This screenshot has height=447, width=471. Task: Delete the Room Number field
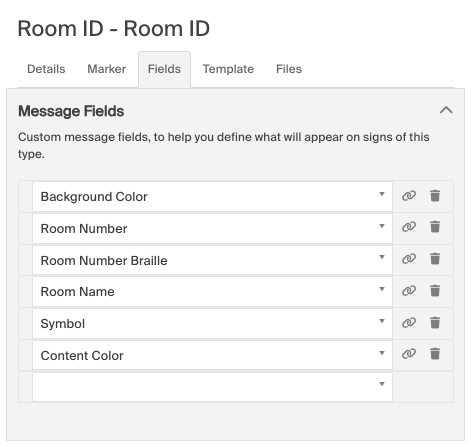(x=435, y=227)
